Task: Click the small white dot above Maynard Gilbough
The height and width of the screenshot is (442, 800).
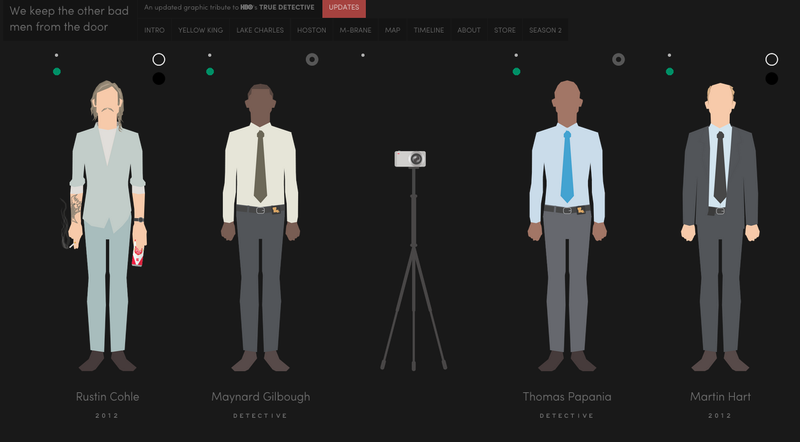Action: pyautogui.click(x=210, y=55)
